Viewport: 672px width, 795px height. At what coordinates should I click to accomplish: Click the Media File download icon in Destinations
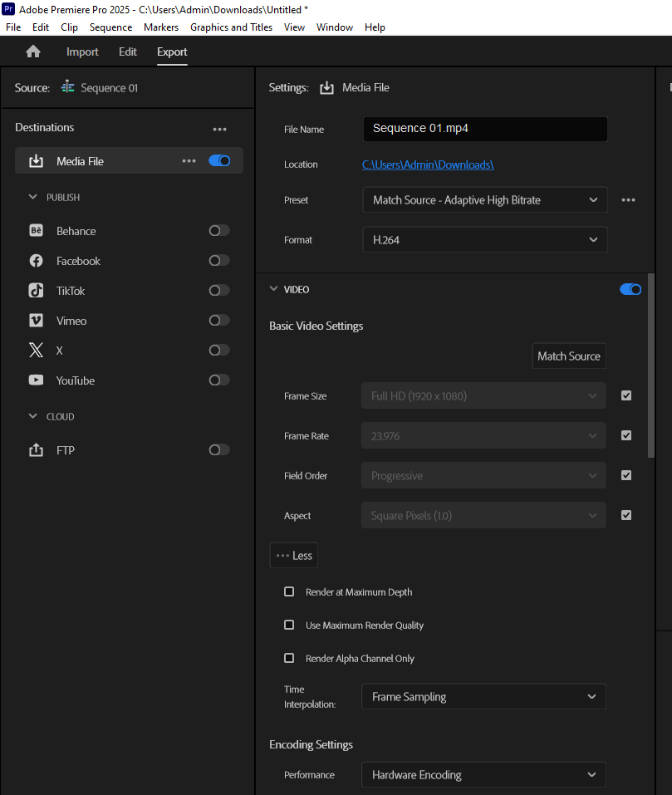(36, 161)
